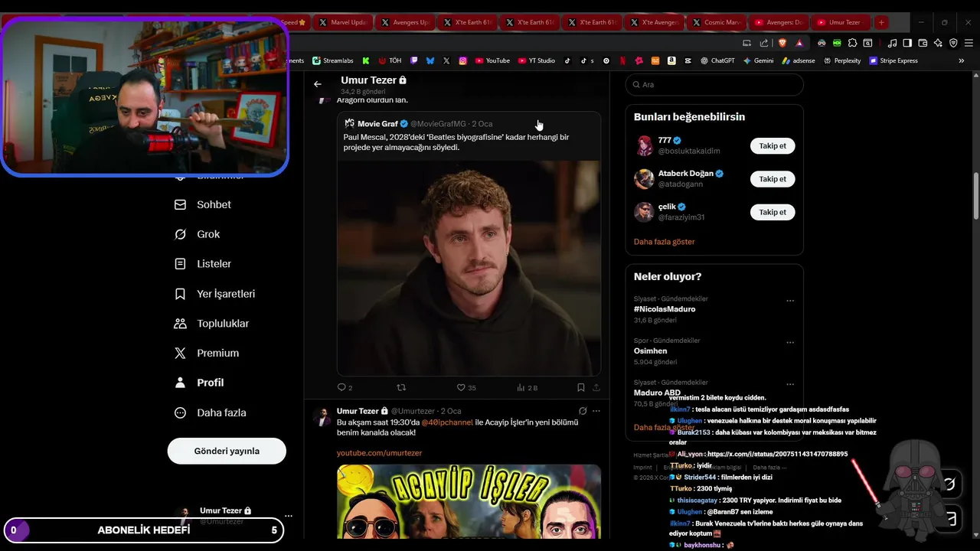
Task: Open the TÖH bookmark
Action: tap(390, 60)
